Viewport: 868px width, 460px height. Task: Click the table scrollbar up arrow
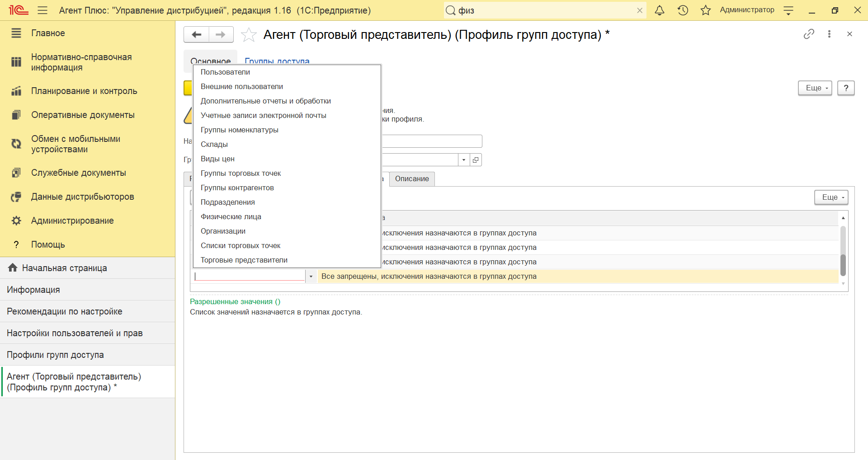tap(843, 218)
